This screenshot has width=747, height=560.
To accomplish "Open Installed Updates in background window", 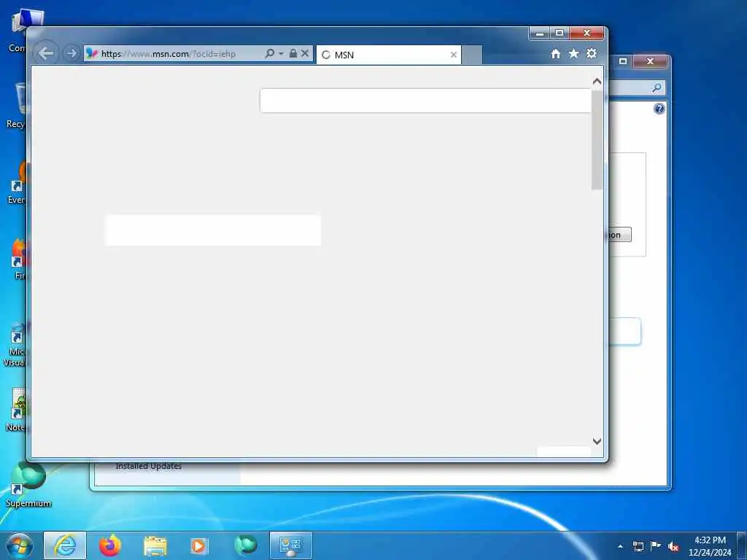I will click(x=149, y=466).
